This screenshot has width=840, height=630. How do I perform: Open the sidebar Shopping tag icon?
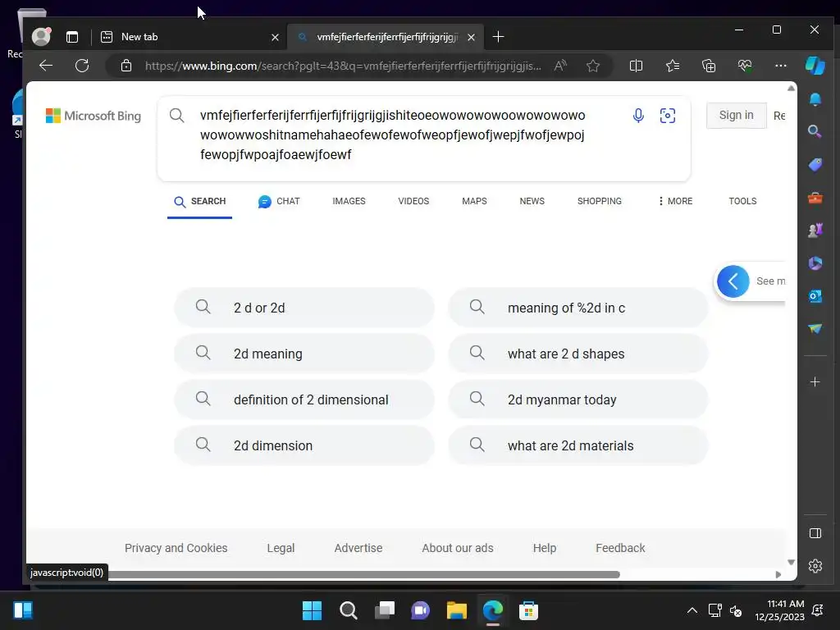815,164
